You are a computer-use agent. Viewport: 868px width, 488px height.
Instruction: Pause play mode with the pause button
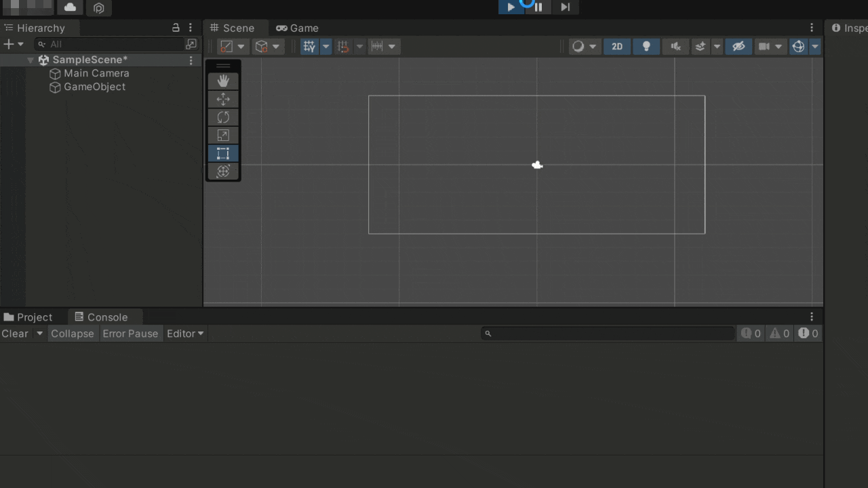point(538,7)
